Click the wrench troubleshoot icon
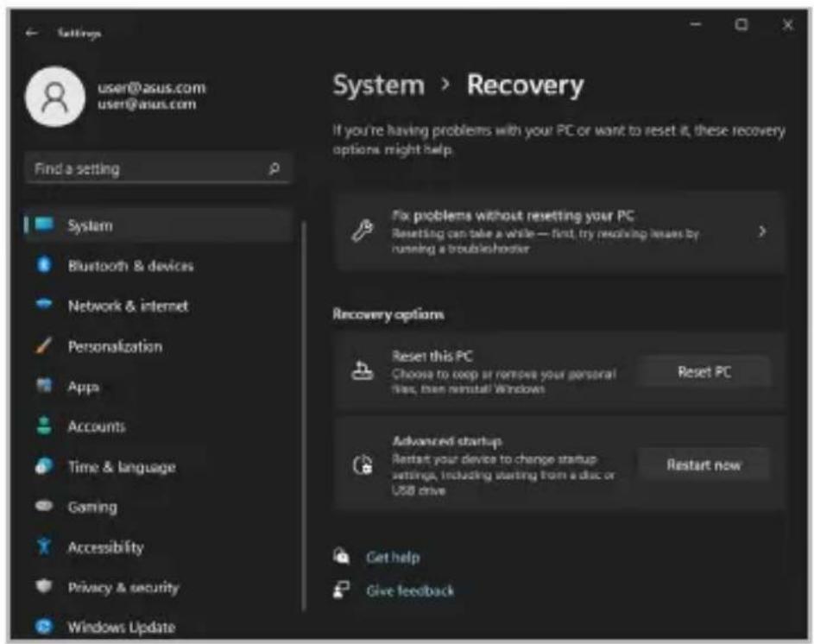Image resolution: width=814 pixels, height=644 pixels. (x=363, y=230)
